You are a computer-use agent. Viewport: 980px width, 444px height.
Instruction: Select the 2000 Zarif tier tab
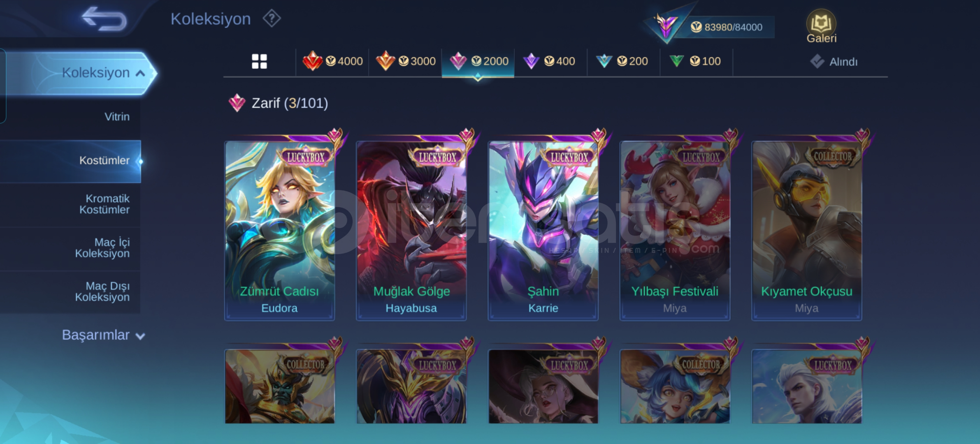click(x=478, y=61)
